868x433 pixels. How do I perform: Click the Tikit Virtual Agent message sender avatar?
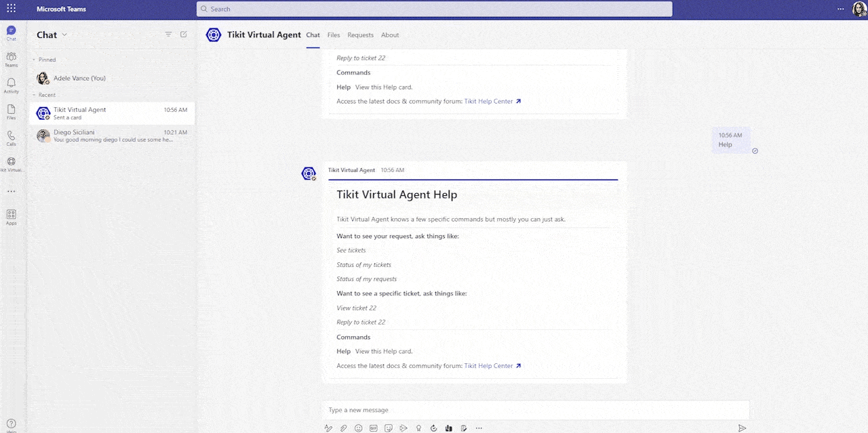click(309, 174)
